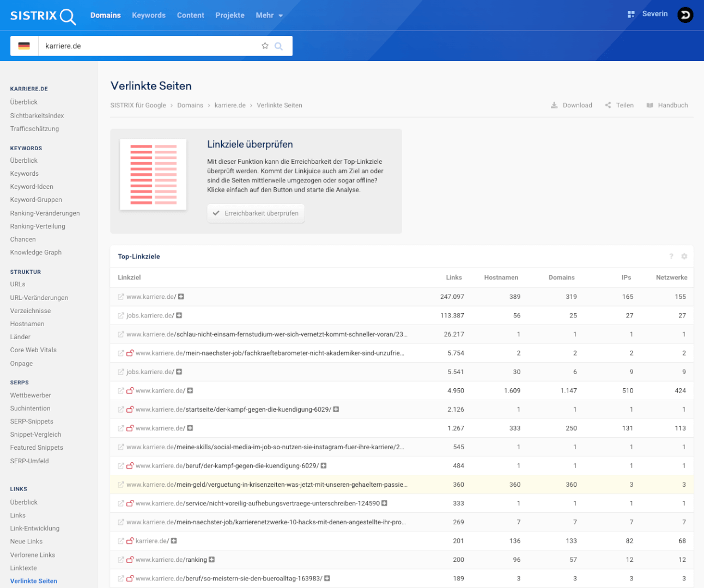
Task: Click the Erreichbarkeit überprüfen button
Action: 256,213
